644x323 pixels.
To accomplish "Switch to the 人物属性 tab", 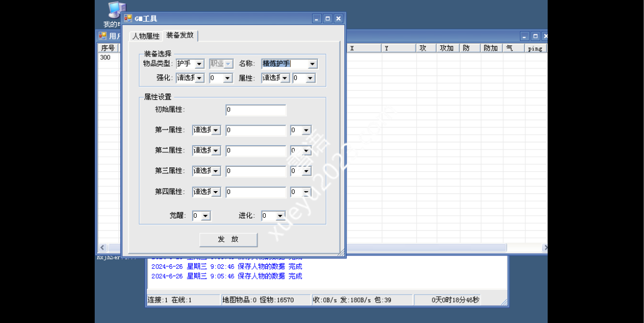I will click(x=146, y=36).
